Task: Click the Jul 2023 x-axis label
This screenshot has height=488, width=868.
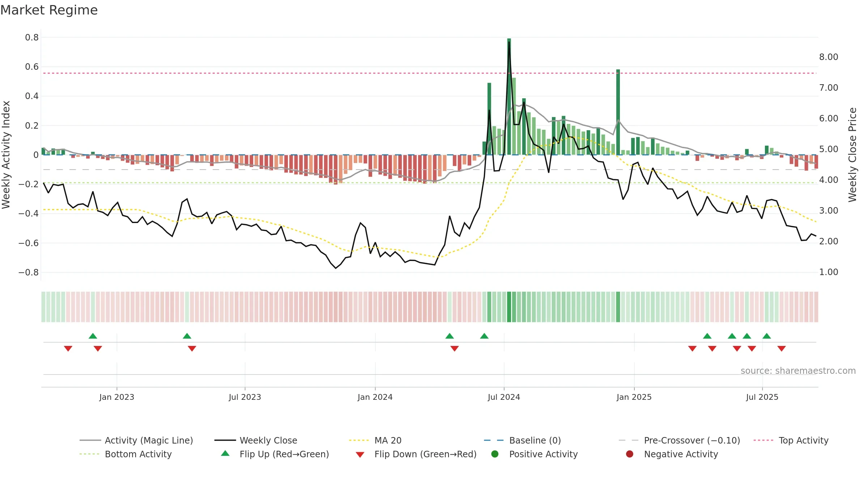Action: pyautogui.click(x=245, y=397)
